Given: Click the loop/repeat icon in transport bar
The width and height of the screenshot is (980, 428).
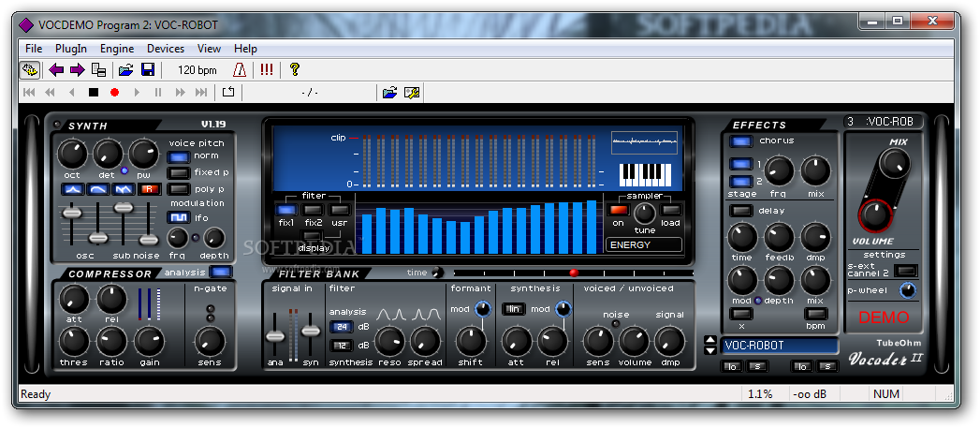Looking at the screenshot, I should (228, 93).
